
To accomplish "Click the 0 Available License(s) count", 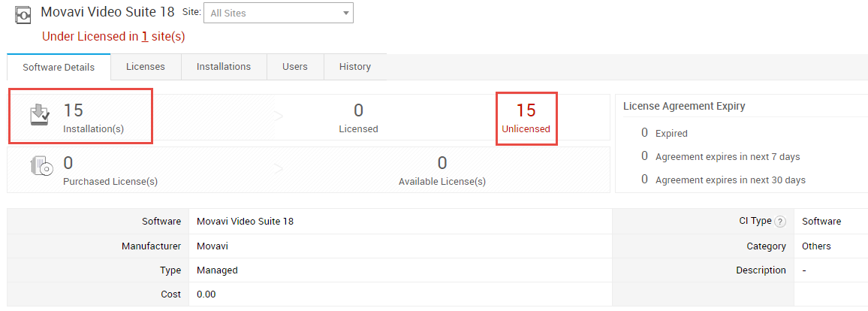I will [x=442, y=163].
